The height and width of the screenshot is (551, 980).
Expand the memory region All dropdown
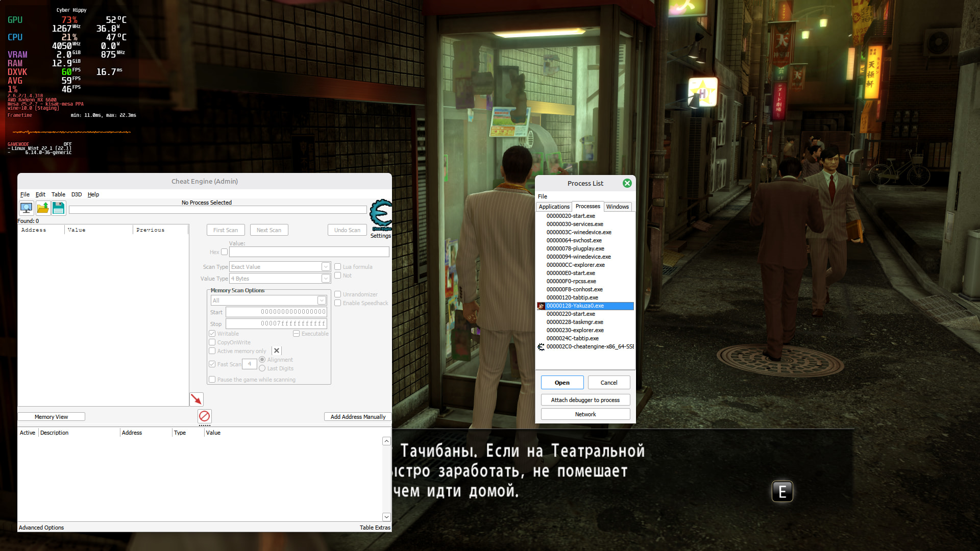(322, 300)
